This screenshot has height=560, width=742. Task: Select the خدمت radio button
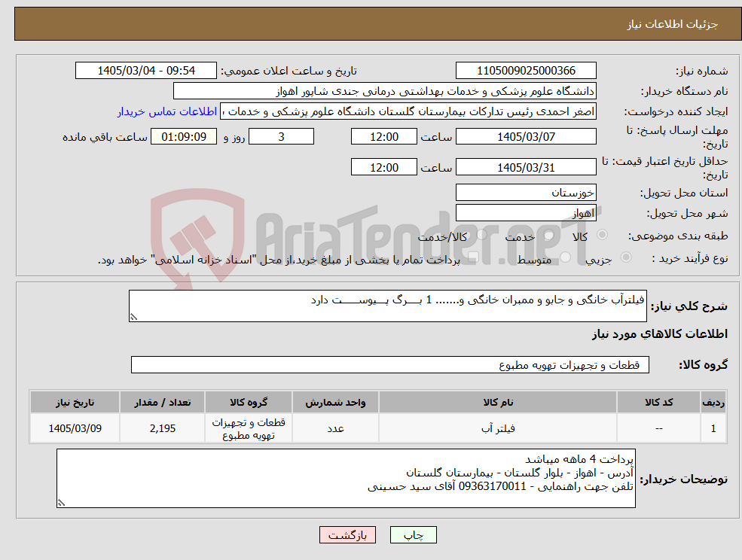(549, 235)
